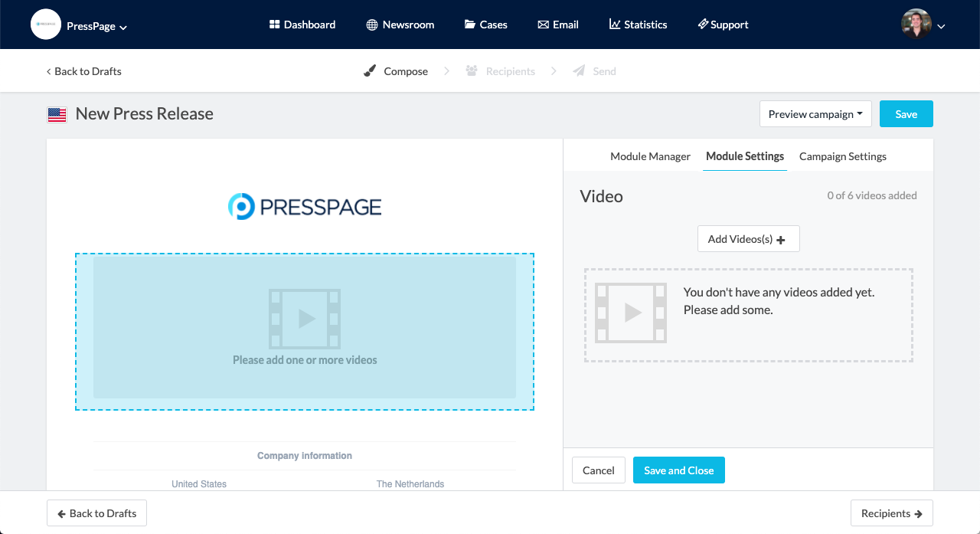Open the PressPage account dropdown
Screen dimensions: 980x534
click(x=96, y=26)
